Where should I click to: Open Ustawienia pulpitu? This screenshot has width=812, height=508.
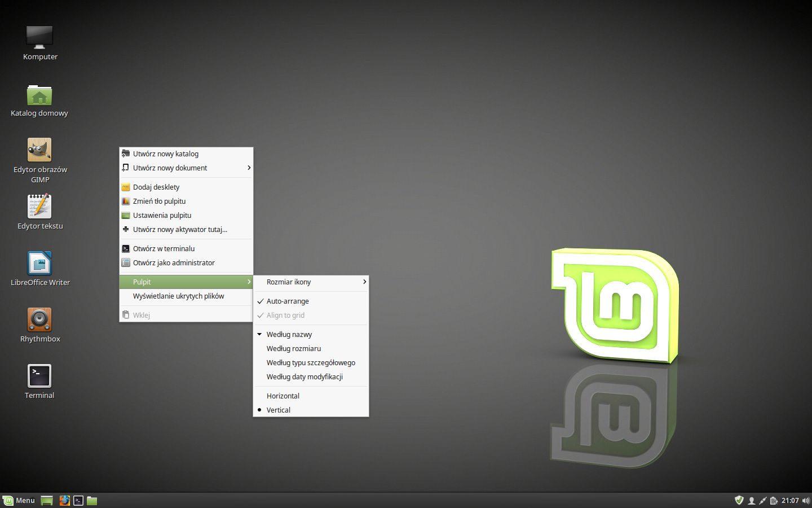(x=186, y=215)
